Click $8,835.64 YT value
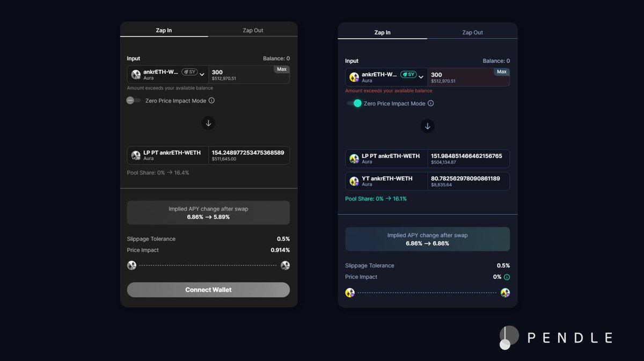Image resolution: width=644 pixels, height=361 pixels. coord(441,185)
